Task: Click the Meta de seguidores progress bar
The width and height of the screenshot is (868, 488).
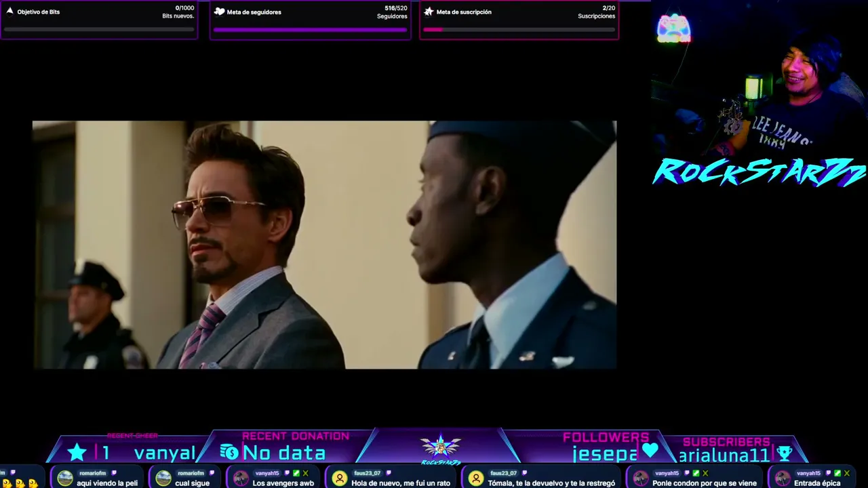Action: click(310, 30)
